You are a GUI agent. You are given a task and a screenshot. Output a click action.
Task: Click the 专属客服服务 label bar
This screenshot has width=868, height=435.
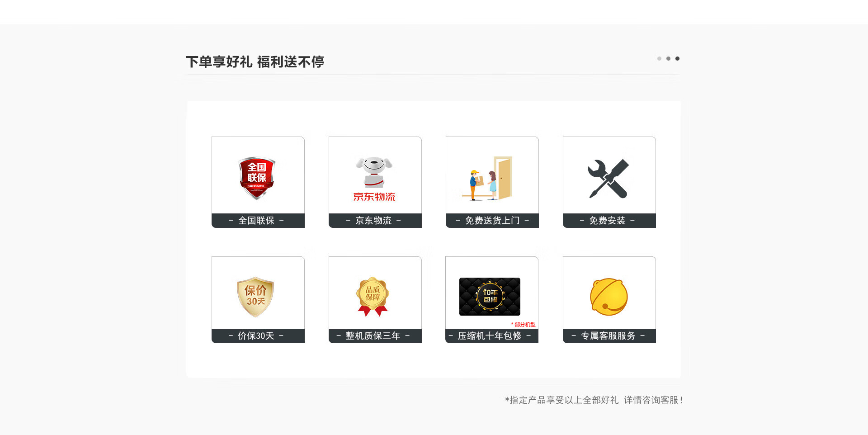coord(609,336)
